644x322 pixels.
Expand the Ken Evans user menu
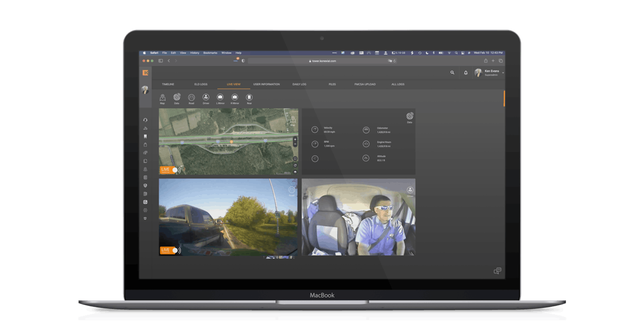(x=503, y=73)
